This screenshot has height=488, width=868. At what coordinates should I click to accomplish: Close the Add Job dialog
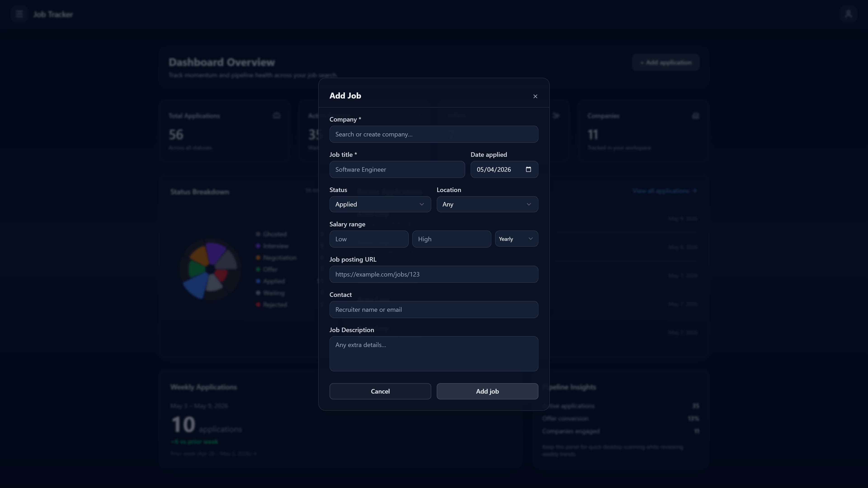point(535,96)
